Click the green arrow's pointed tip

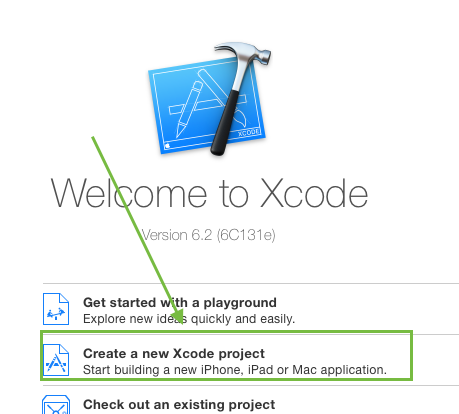[181, 321]
